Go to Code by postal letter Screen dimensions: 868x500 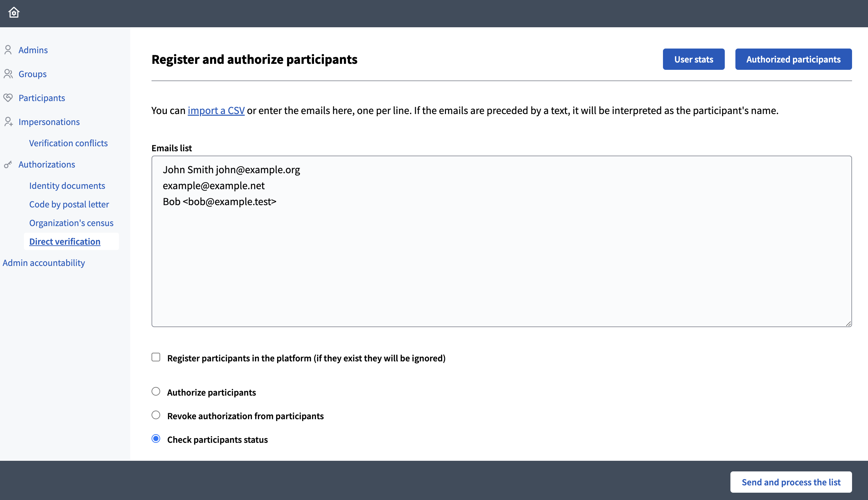pyautogui.click(x=69, y=204)
